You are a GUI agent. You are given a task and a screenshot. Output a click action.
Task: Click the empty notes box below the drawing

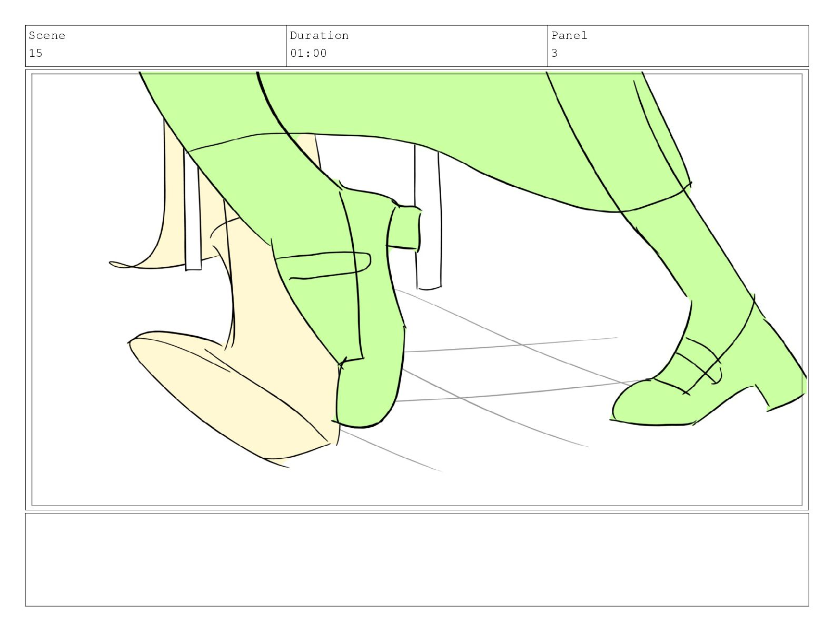417,560
